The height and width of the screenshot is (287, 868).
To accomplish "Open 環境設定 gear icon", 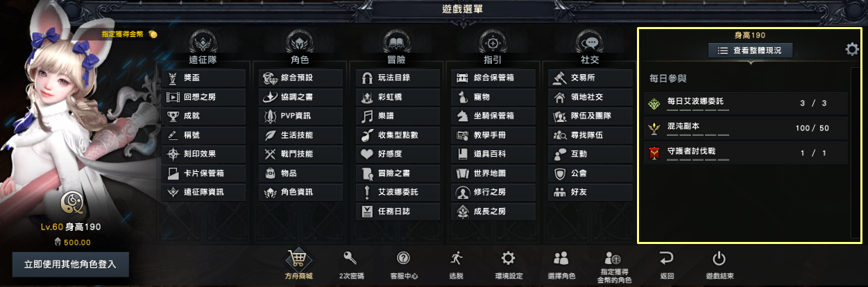I will point(508,258).
